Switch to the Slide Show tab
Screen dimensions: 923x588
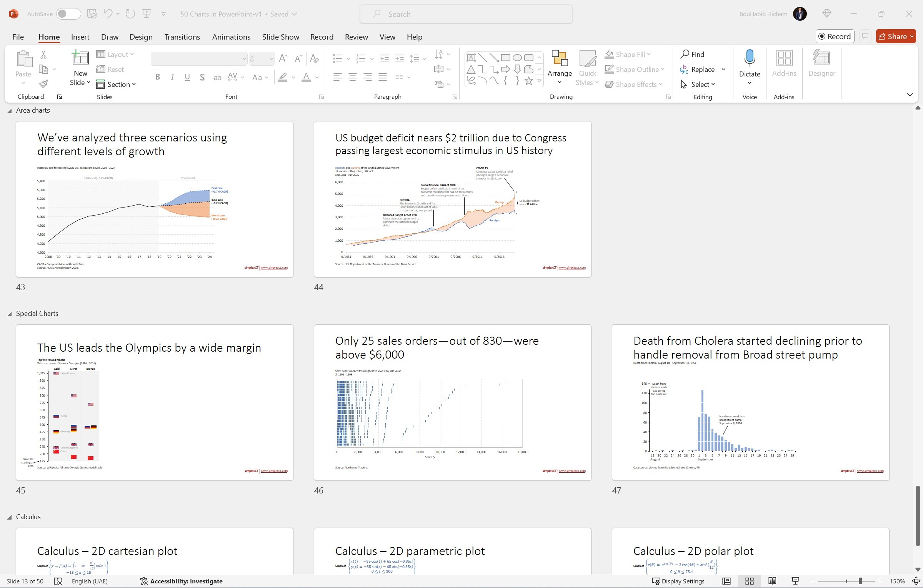(280, 37)
